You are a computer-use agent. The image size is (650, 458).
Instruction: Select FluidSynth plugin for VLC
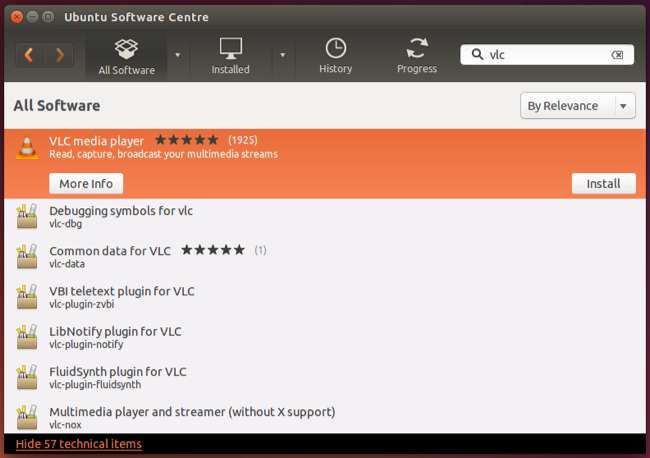click(325, 377)
